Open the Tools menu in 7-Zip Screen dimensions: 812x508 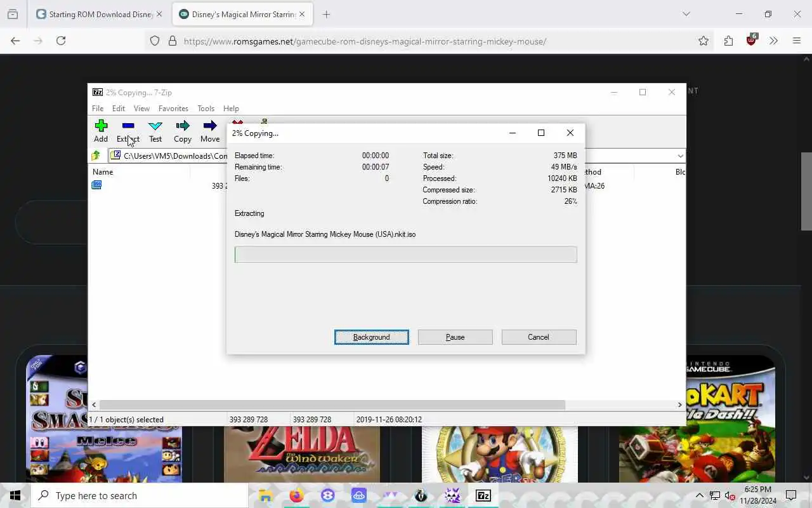206,109
